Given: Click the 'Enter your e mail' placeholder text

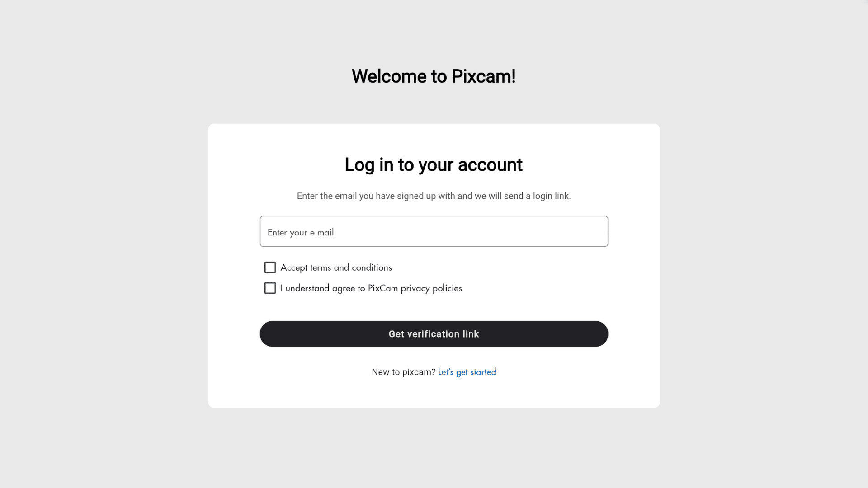Looking at the screenshot, I should click(x=301, y=232).
